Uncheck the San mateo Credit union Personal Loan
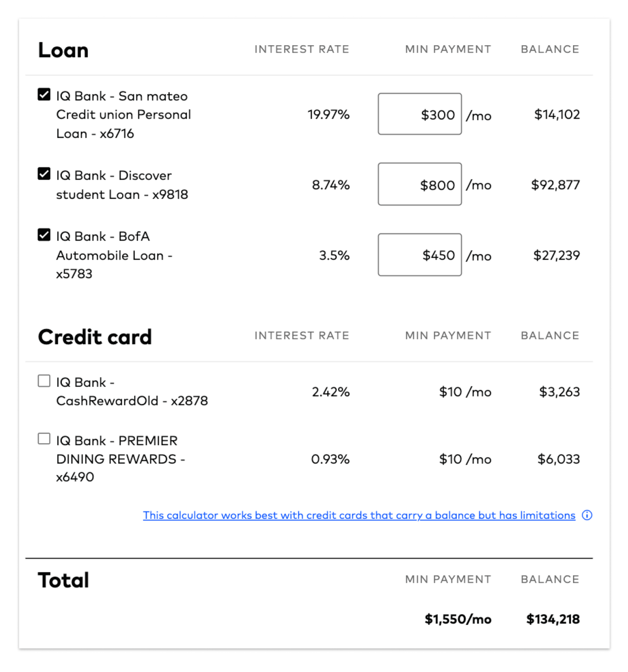The image size is (628, 672). pyautogui.click(x=44, y=94)
